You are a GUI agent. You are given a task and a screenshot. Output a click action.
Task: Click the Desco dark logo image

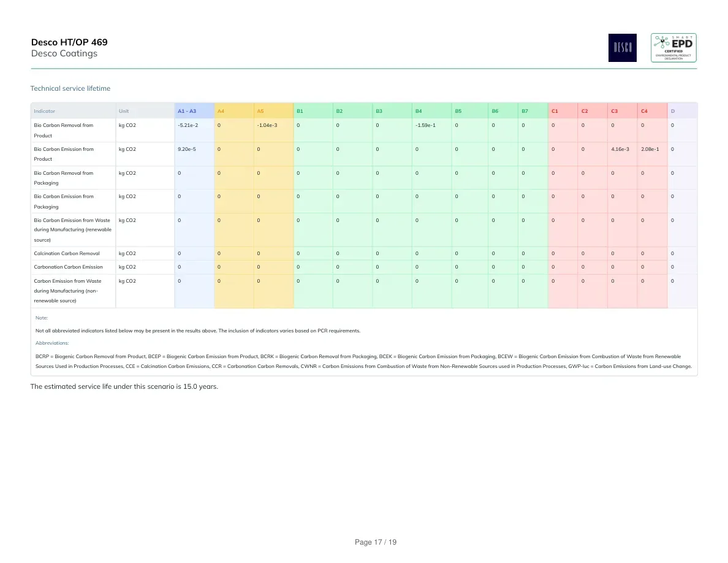point(622,48)
